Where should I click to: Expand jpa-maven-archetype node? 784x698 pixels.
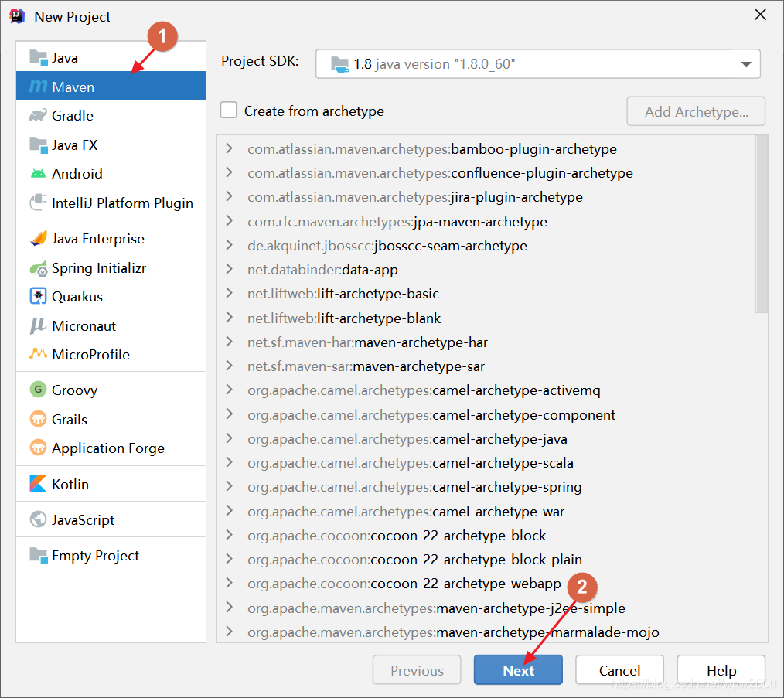click(229, 221)
